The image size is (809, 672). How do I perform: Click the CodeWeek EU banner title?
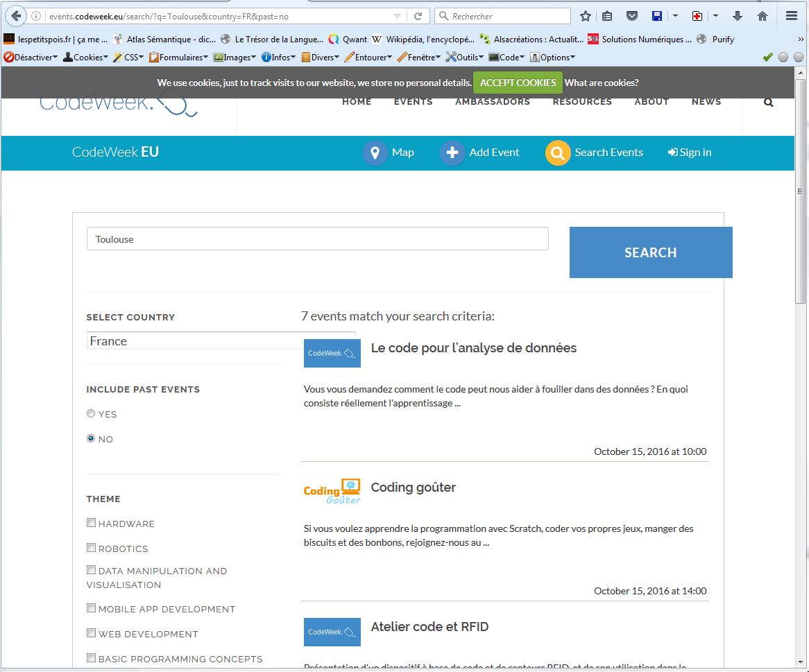(x=115, y=152)
